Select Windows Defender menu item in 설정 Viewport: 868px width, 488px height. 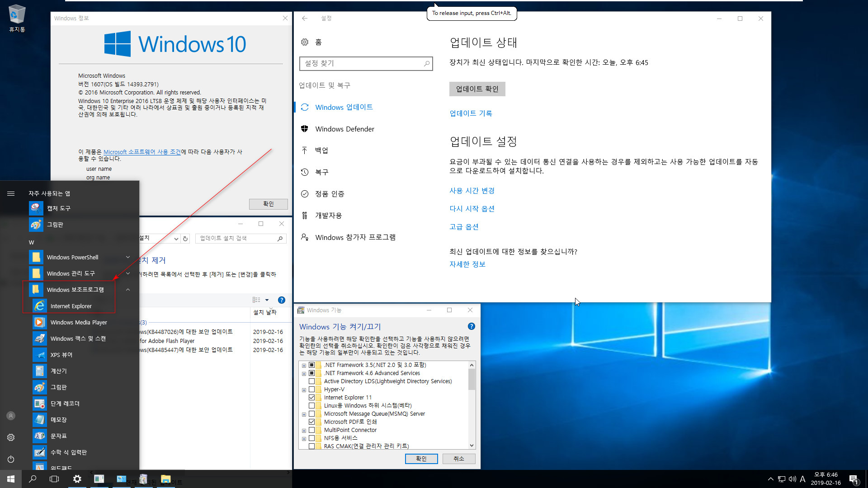pyautogui.click(x=345, y=129)
